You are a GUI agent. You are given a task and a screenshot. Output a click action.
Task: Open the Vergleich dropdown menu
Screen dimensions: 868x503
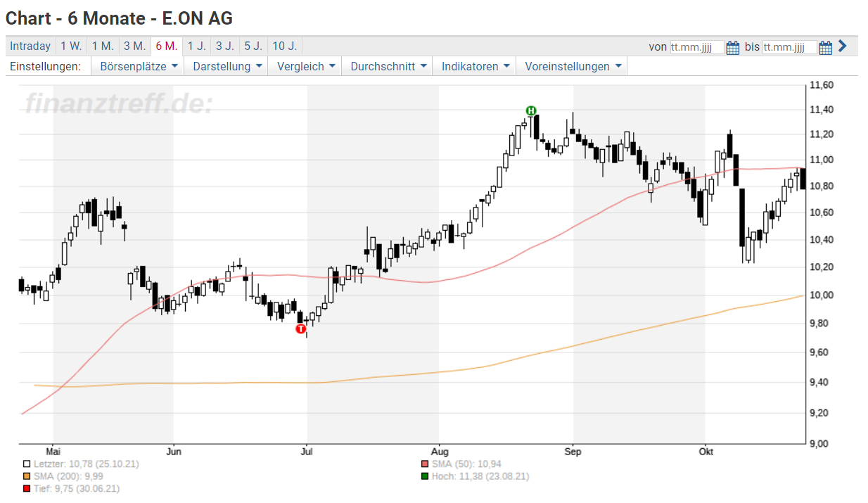click(305, 67)
